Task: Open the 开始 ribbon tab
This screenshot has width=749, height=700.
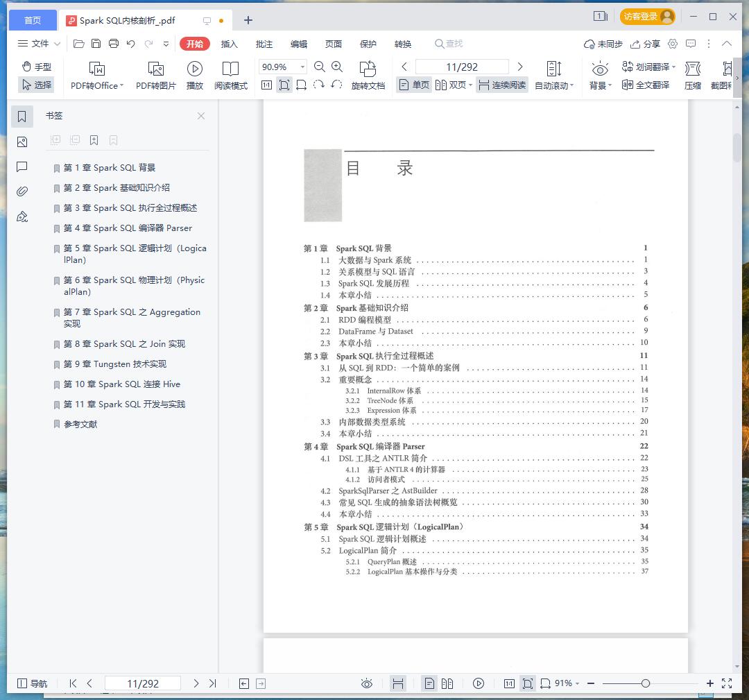Action: coord(194,44)
